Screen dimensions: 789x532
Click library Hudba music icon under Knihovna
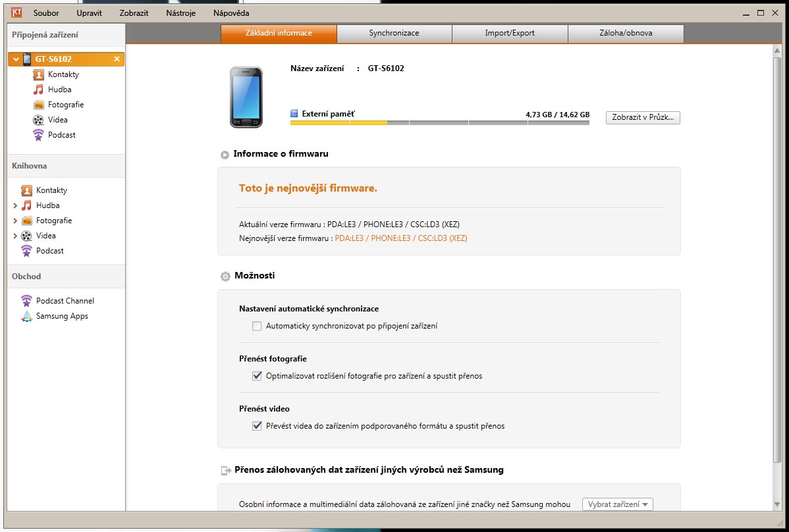(x=26, y=205)
